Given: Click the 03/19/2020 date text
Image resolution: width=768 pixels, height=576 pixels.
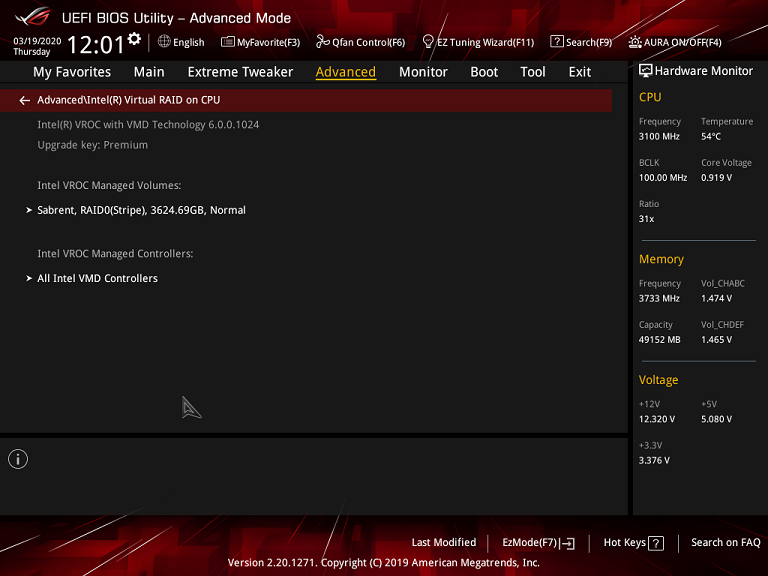Looking at the screenshot, I should [x=37, y=41].
